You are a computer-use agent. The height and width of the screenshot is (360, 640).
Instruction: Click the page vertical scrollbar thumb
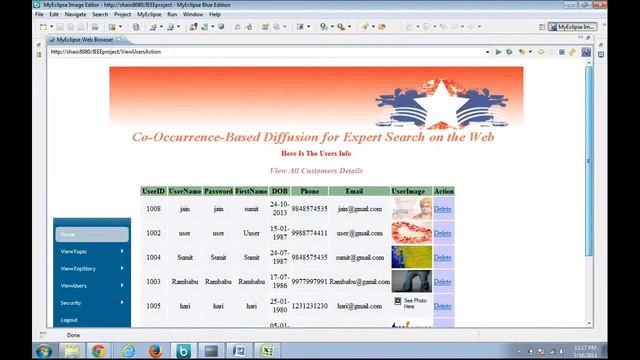(589, 161)
